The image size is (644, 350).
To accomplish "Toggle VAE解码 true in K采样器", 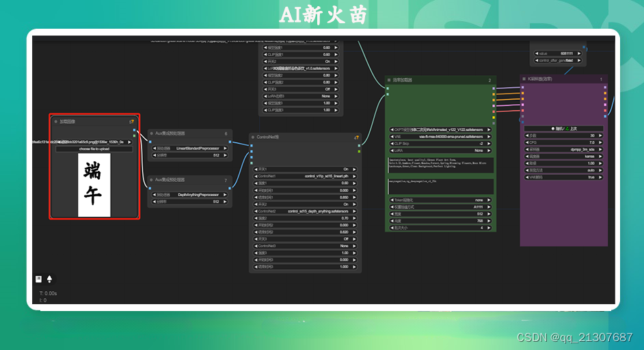I will 563,178.
